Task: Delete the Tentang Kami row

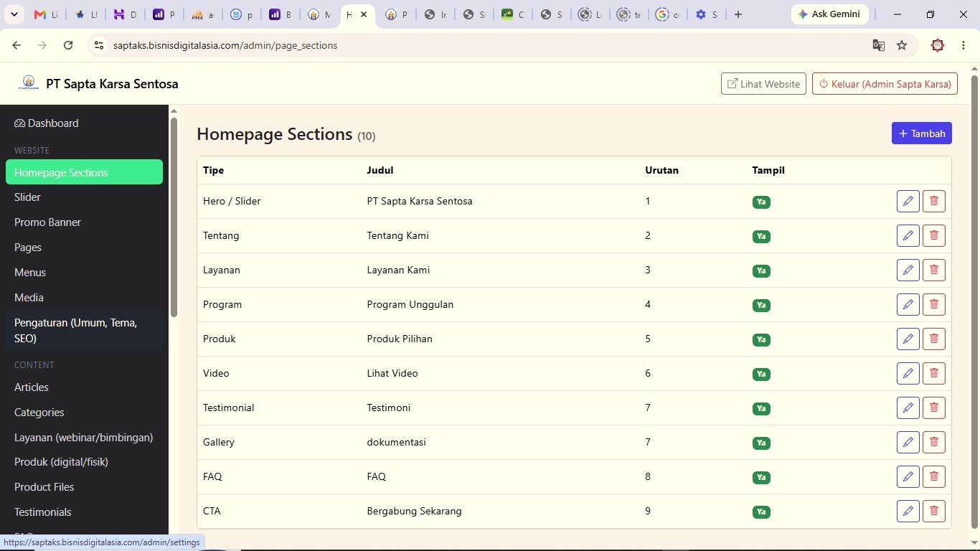Action: pyautogui.click(x=933, y=235)
